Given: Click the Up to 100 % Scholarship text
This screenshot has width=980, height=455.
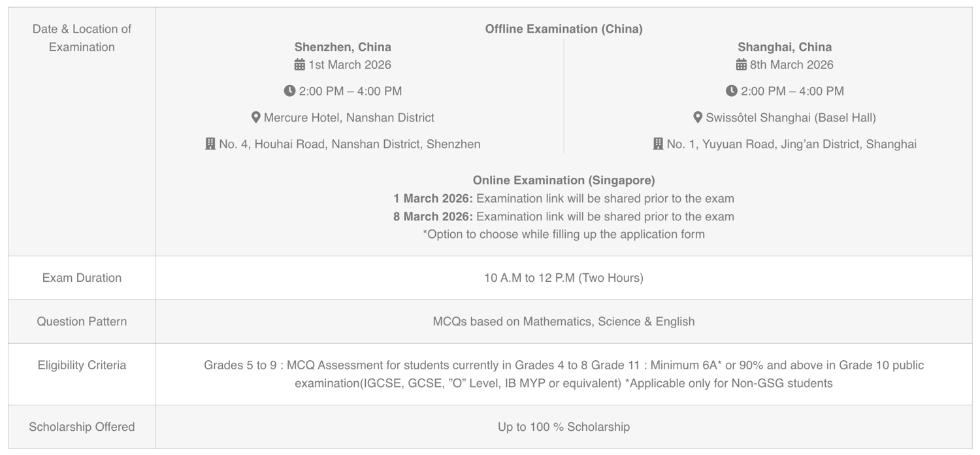Looking at the screenshot, I should tap(564, 427).
